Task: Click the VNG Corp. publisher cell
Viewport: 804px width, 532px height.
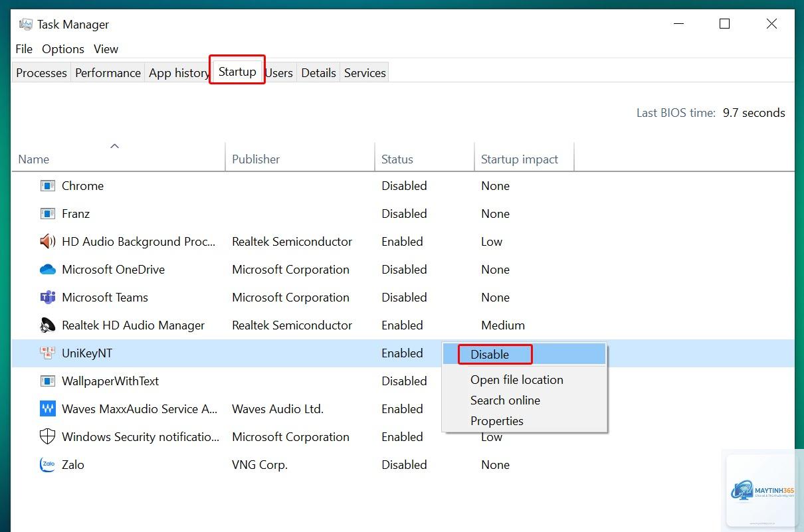Action: tap(260, 465)
